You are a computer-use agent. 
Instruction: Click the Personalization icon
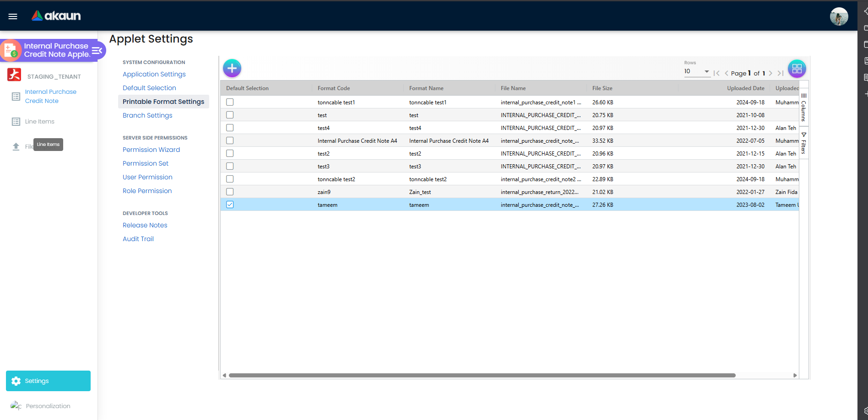16,406
